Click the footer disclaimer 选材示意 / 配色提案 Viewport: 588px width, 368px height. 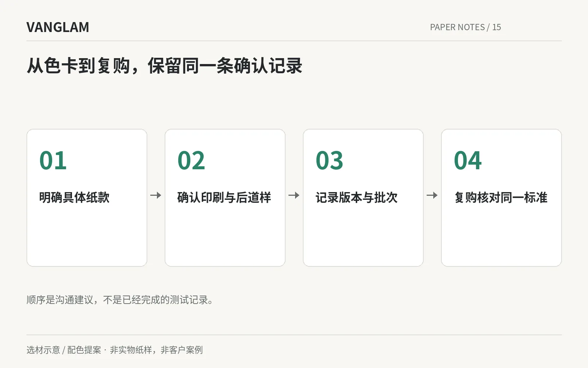coord(115,350)
